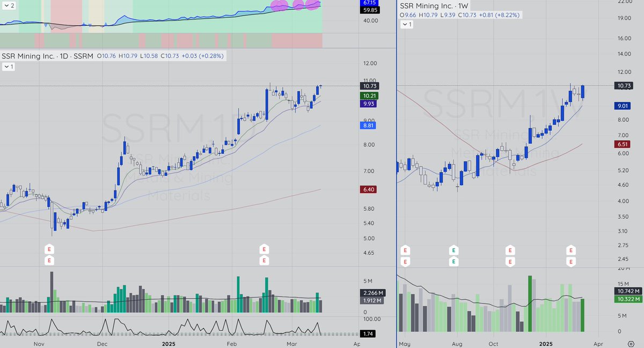The width and height of the screenshot is (644, 348).
Task: Click daily open value O10.76
Action: coord(106,56)
